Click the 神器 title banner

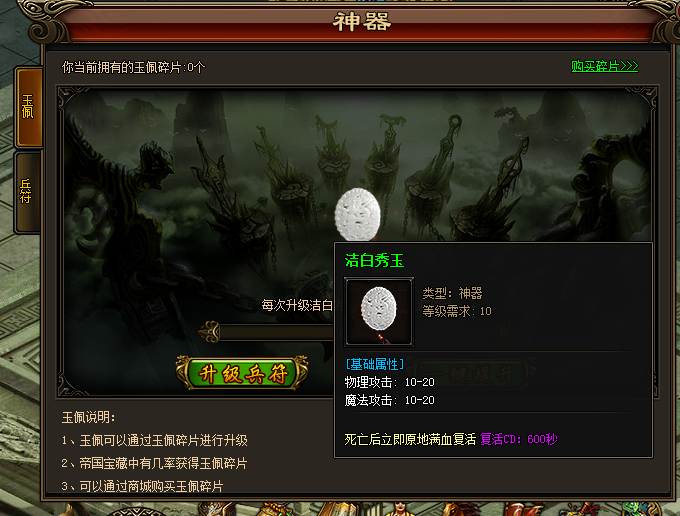pos(361,22)
